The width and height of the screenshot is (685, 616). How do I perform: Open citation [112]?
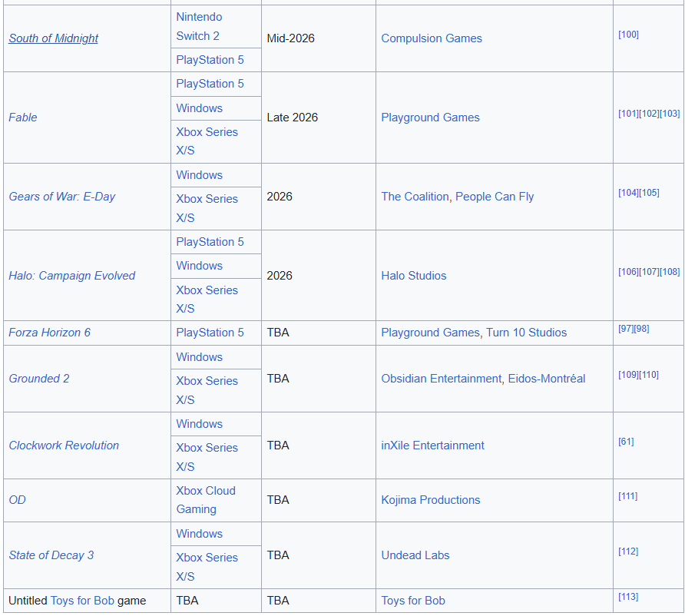[628, 551]
